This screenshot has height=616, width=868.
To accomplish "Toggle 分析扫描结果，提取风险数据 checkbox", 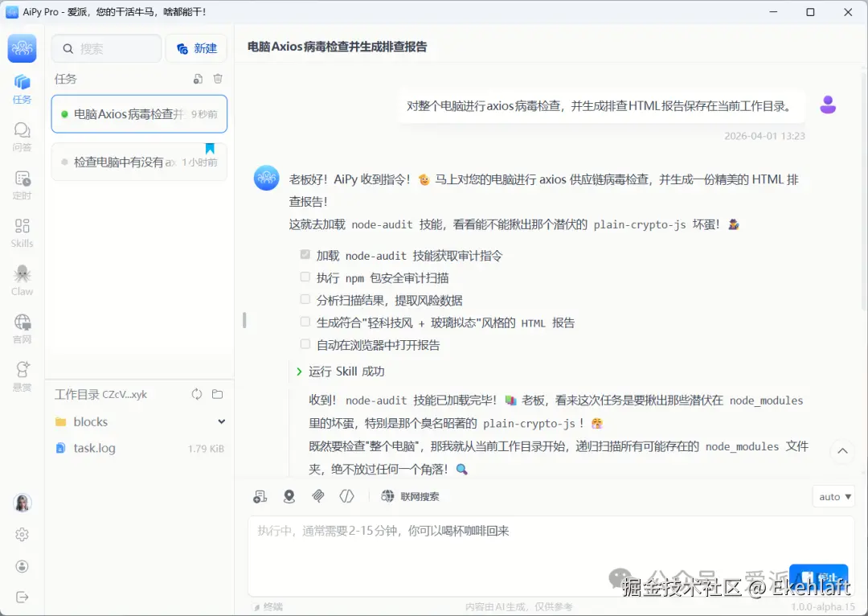I will coord(305,300).
